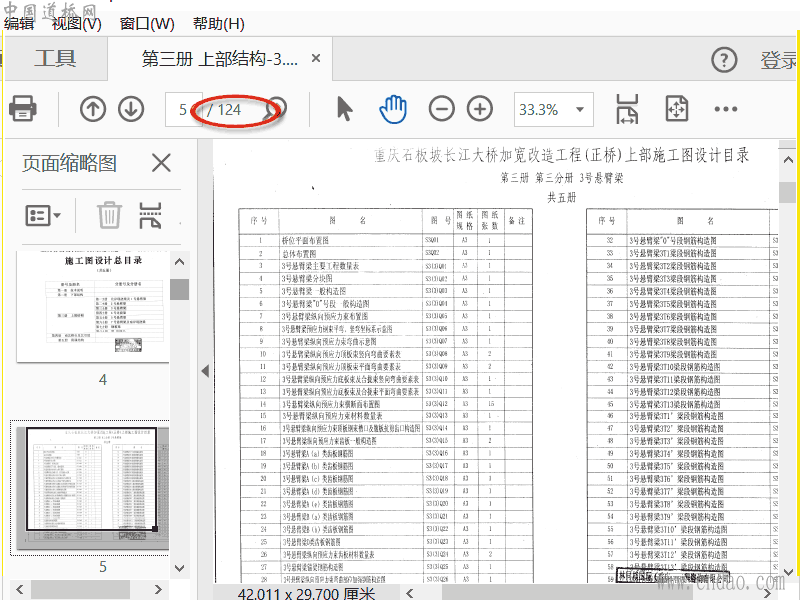Click the page size 42.011 x 29.700 厘米 text

[306, 593]
